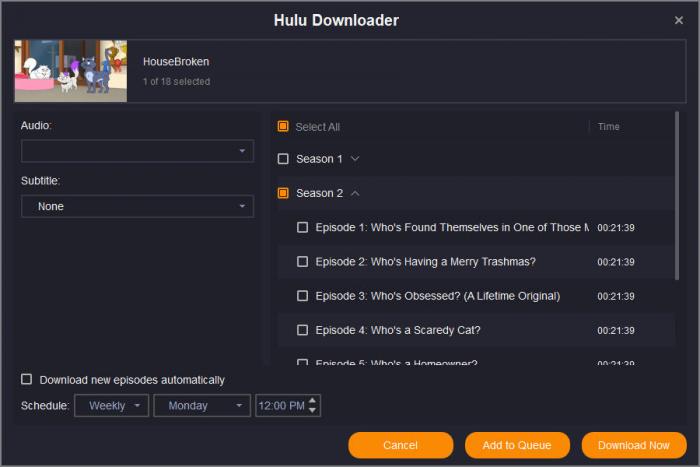This screenshot has width=700, height=467.
Task: Check Episode 2 Merry Trashmas checkbox
Action: point(303,262)
